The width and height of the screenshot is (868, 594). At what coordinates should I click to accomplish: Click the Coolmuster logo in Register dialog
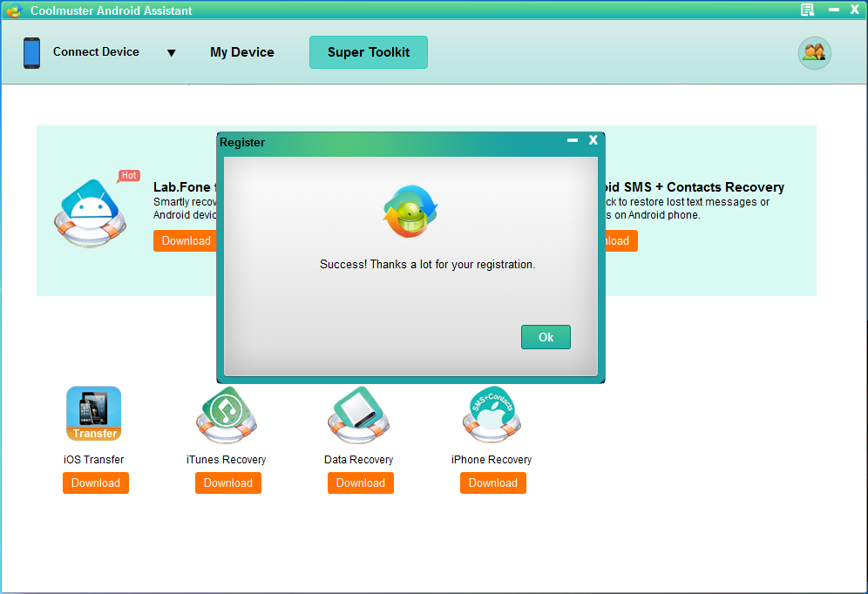(410, 212)
